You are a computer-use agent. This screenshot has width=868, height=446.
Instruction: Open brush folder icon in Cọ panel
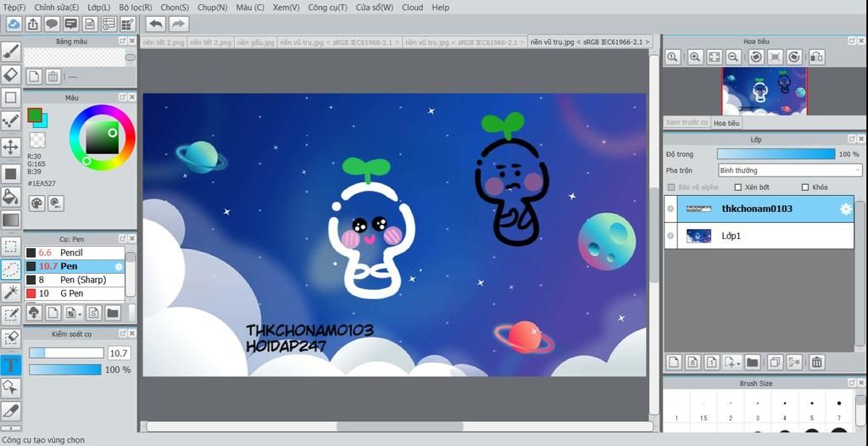tap(113, 313)
